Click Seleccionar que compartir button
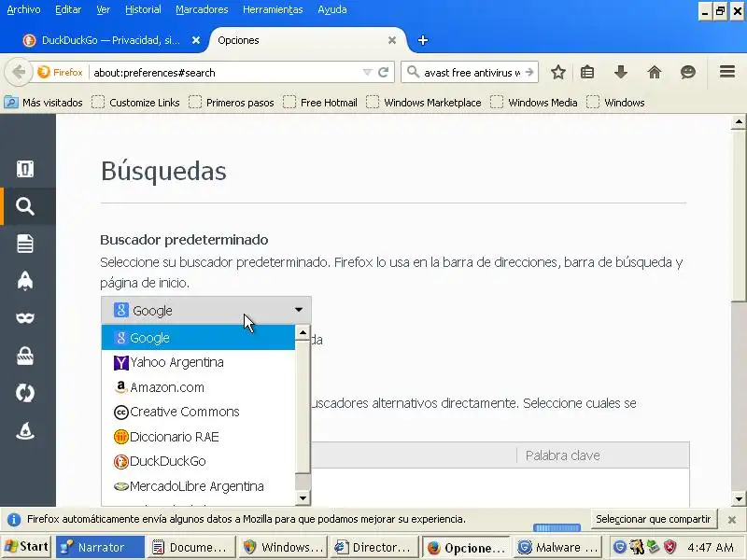 [x=653, y=519]
